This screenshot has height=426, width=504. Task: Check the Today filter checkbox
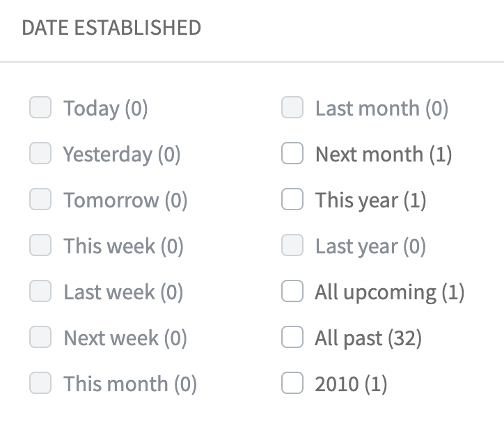(40, 108)
